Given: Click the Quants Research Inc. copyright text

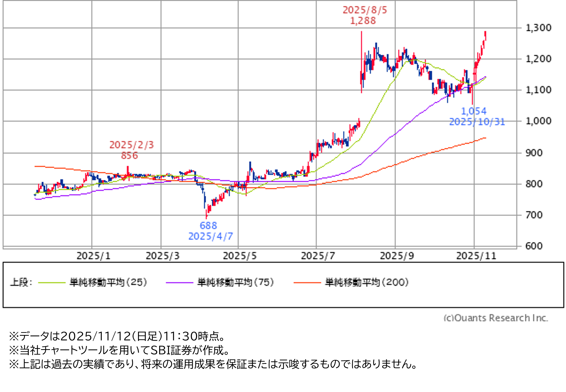Looking at the screenshot, I should coord(495,318).
